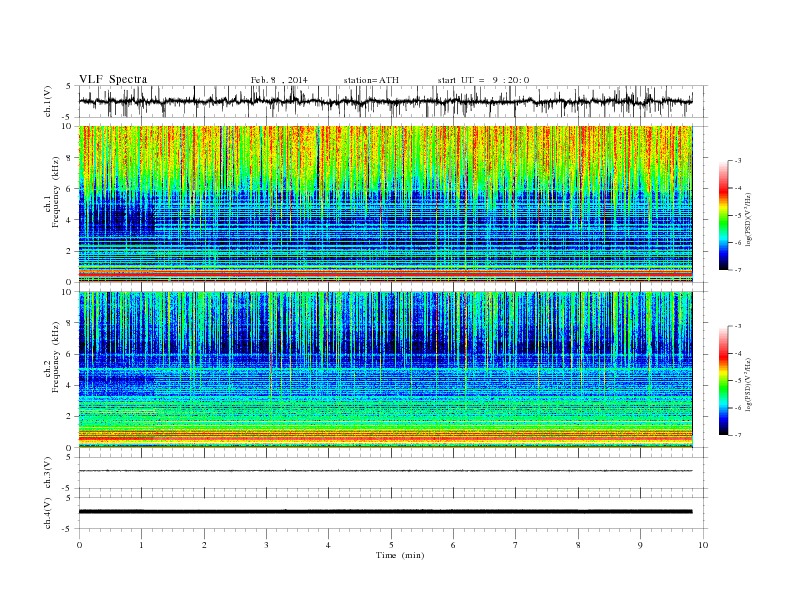Click time-axis tick label "7"
Image resolution: width=792 pixels, height=612 pixels.
[516, 545]
